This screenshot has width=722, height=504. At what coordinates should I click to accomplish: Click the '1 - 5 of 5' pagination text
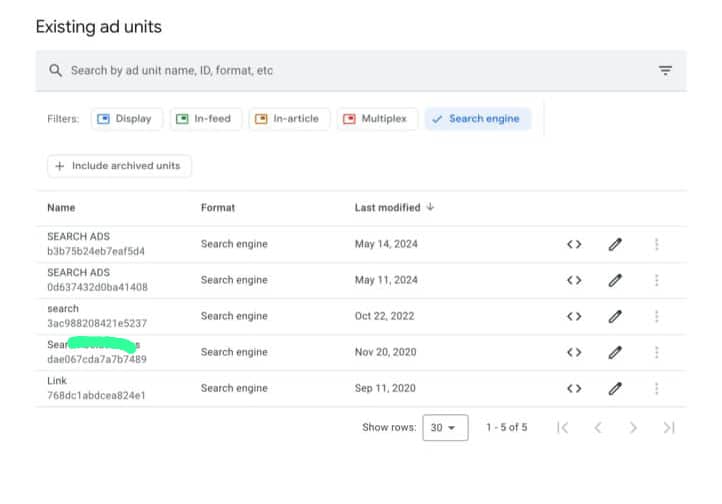507,428
